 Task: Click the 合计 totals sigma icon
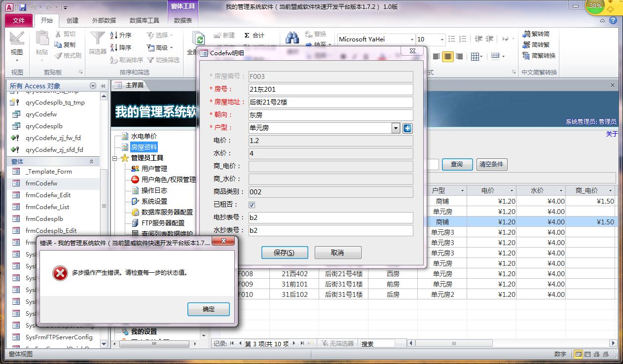247,36
